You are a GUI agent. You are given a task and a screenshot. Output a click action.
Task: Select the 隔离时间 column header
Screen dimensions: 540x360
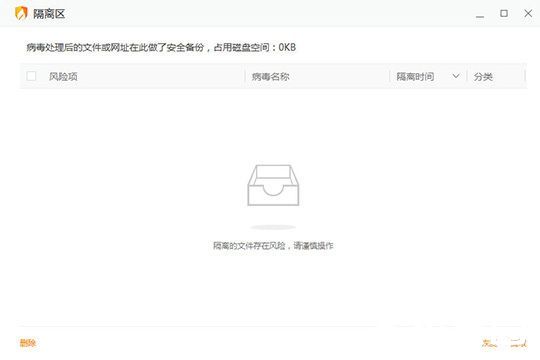pyautogui.click(x=415, y=76)
